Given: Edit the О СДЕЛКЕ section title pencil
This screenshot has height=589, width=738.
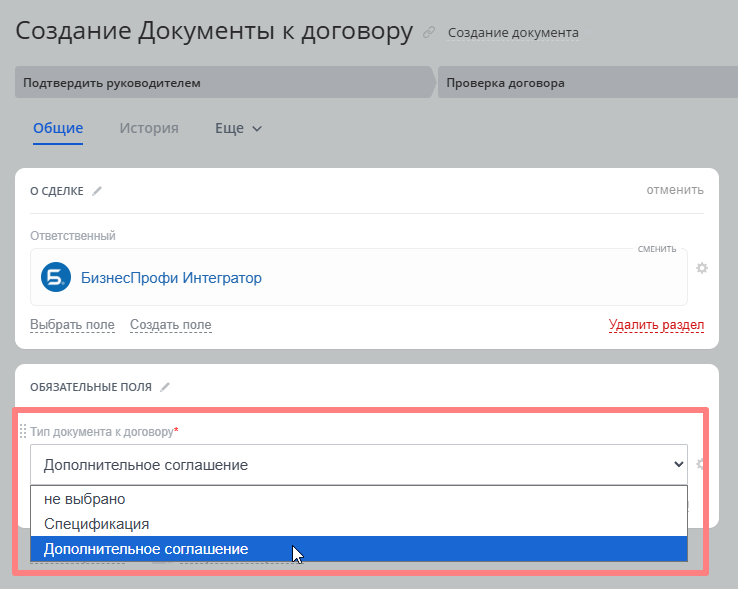Looking at the screenshot, I should [96, 191].
